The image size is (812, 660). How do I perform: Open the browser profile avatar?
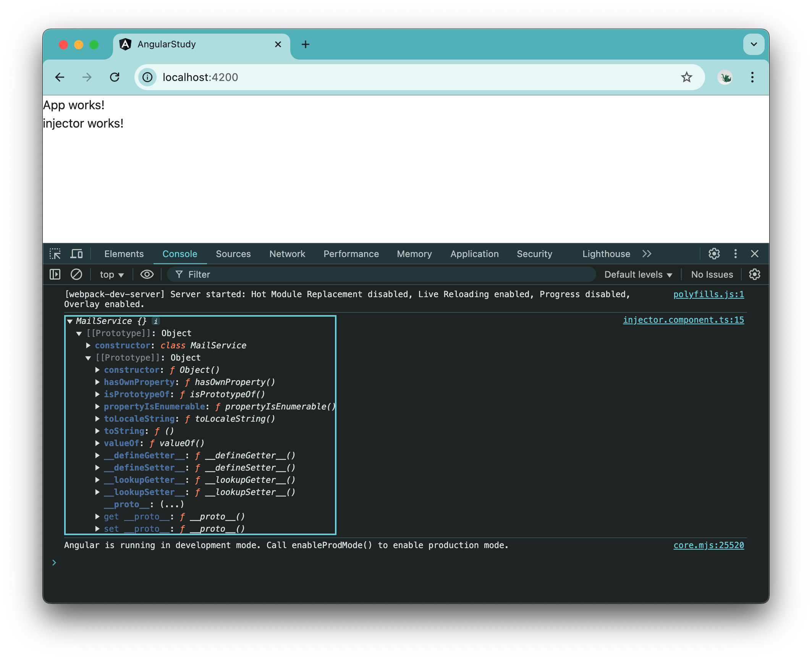point(725,77)
